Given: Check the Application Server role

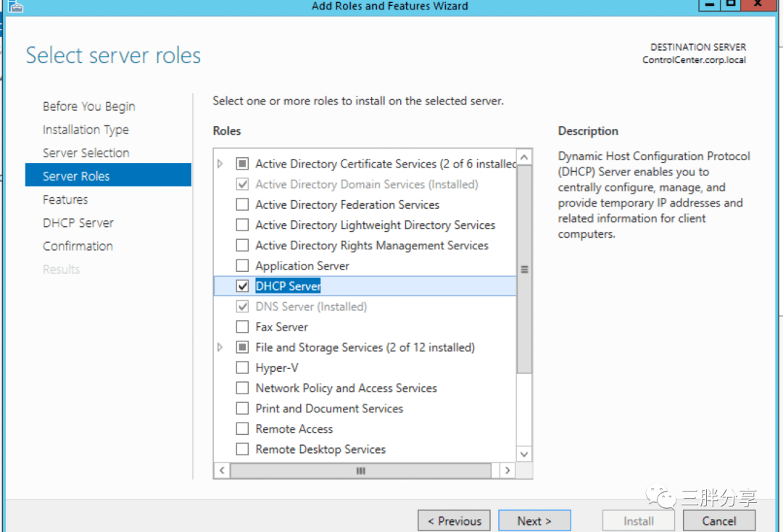Looking at the screenshot, I should [243, 265].
